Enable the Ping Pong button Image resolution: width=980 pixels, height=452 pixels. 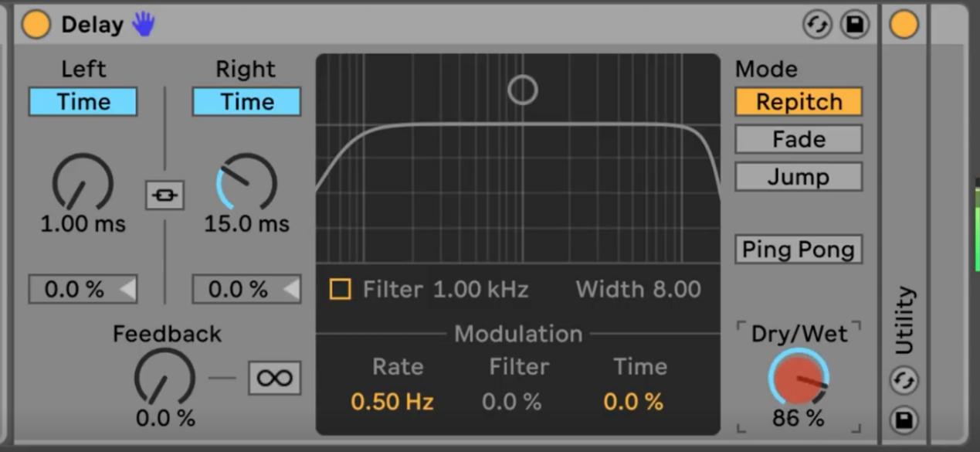(799, 250)
